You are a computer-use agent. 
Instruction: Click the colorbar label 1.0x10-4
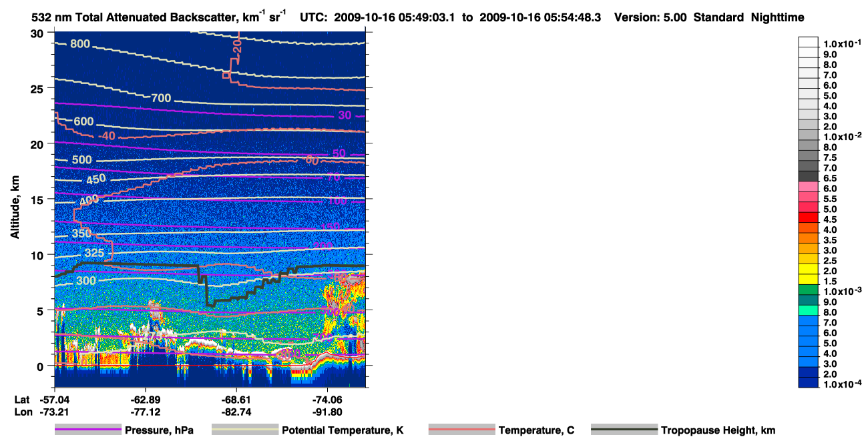click(x=843, y=385)
